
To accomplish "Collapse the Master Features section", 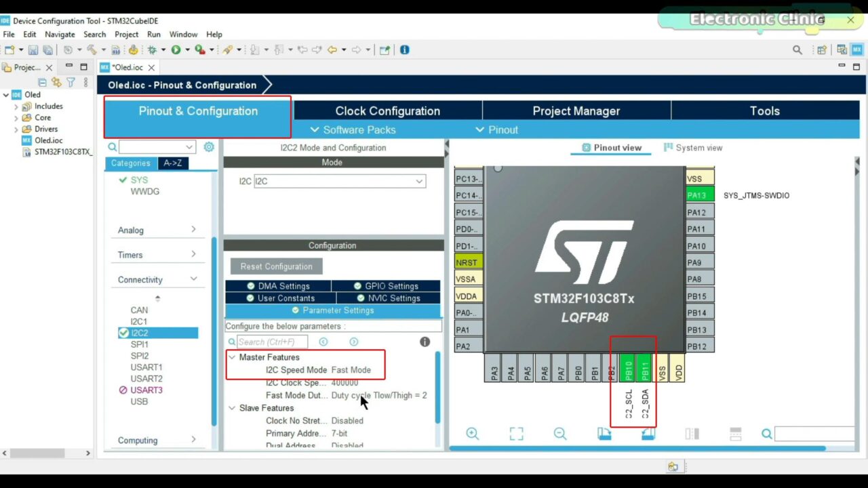I will [x=232, y=357].
